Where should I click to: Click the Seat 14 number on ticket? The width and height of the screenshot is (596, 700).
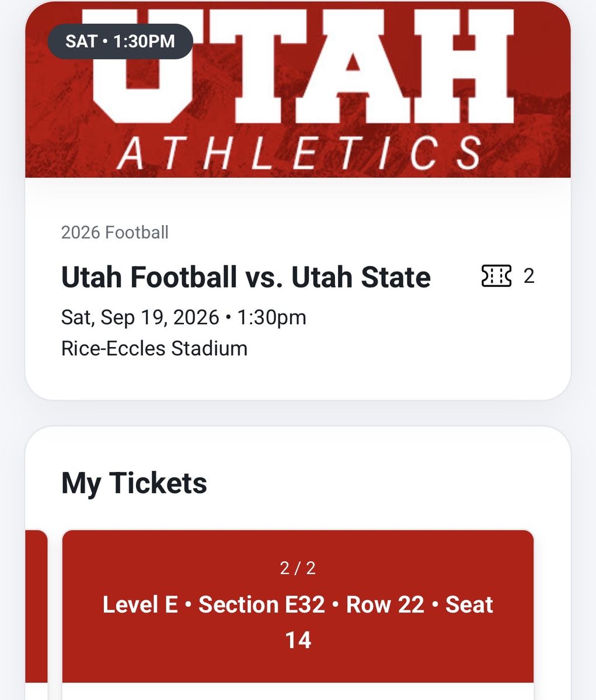pyautogui.click(x=298, y=640)
